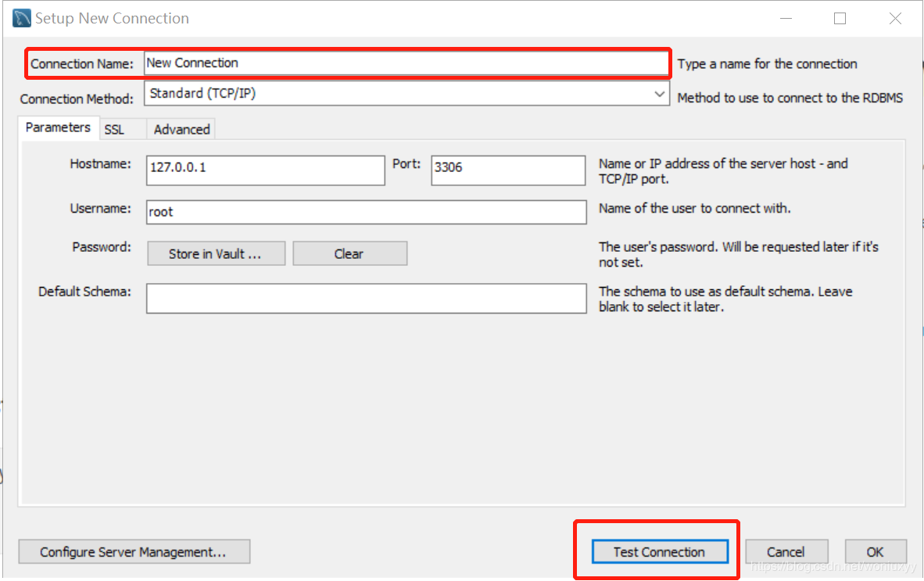Click the 'Username:' label
Screen dimensions: 924x581
pos(100,208)
